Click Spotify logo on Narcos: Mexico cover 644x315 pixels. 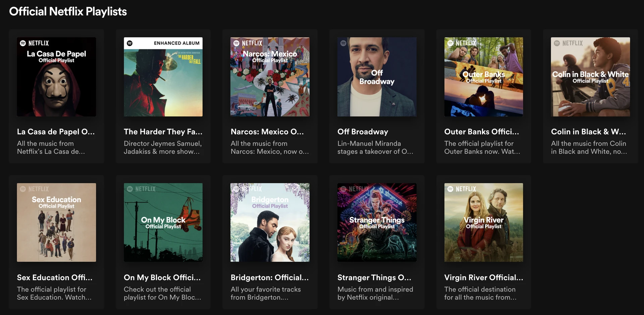click(236, 43)
